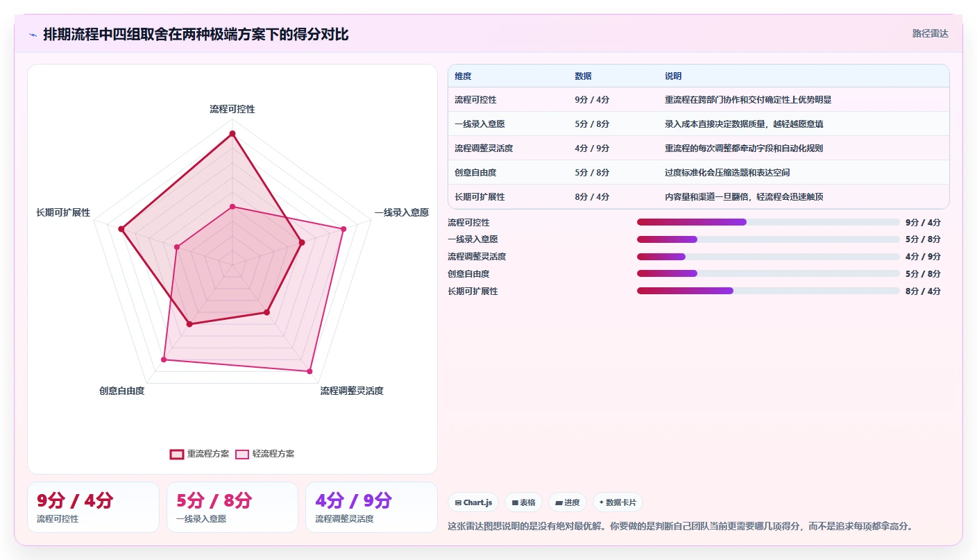Click description 重流程在跨部门协作和交付确定性上优势明显
The image size is (977, 560).
(748, 100)
